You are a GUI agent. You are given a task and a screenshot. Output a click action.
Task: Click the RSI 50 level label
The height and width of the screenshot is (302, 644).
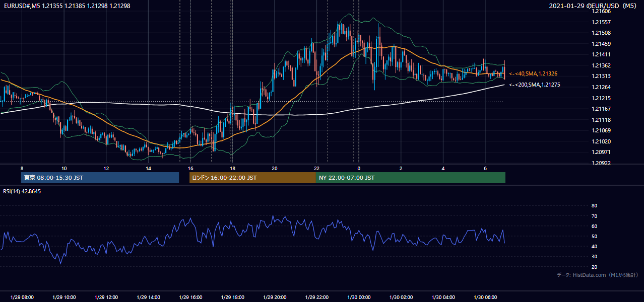point(594,237)
